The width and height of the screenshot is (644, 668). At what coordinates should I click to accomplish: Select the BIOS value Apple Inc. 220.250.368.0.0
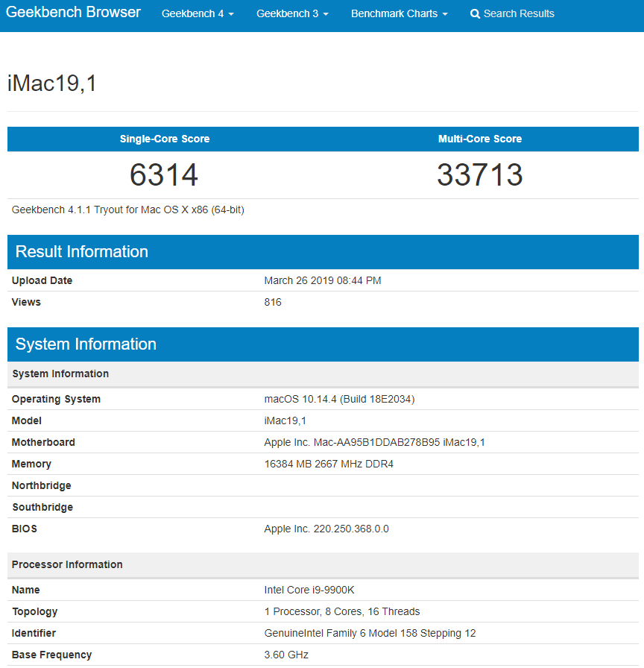click(x=326, y=529)
